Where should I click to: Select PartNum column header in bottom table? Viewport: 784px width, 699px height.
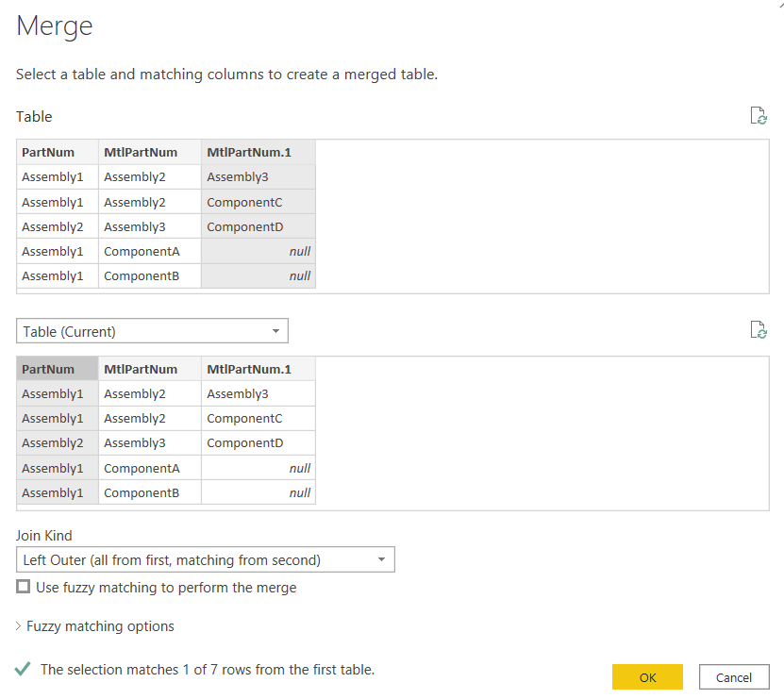58,369
